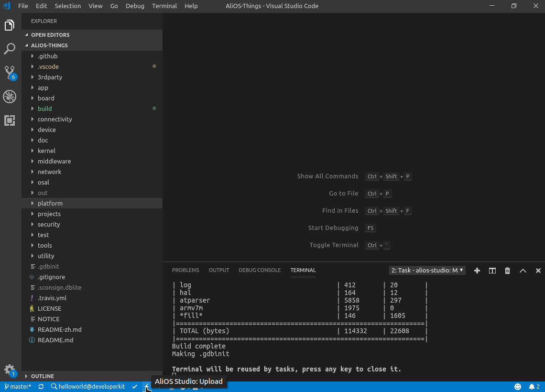Open the Terminal menu

(164, 6)
